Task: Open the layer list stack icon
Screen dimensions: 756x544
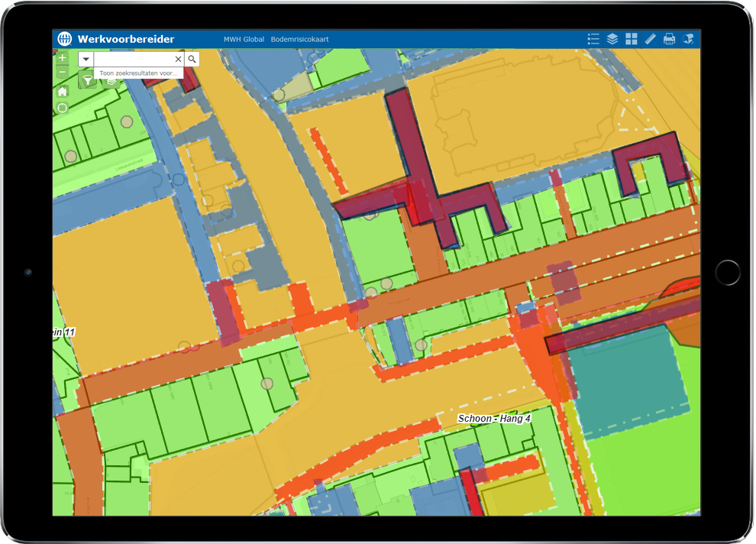Action: [x=612, y=39]
